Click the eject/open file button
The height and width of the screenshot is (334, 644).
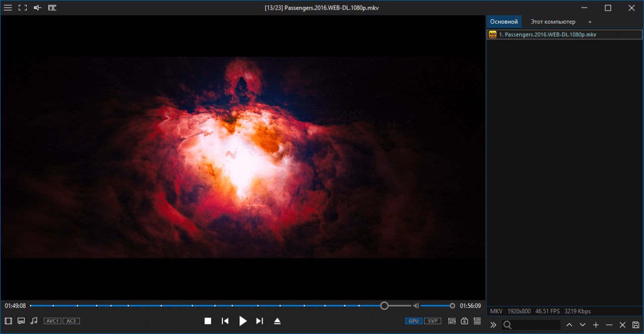(277, 321)
